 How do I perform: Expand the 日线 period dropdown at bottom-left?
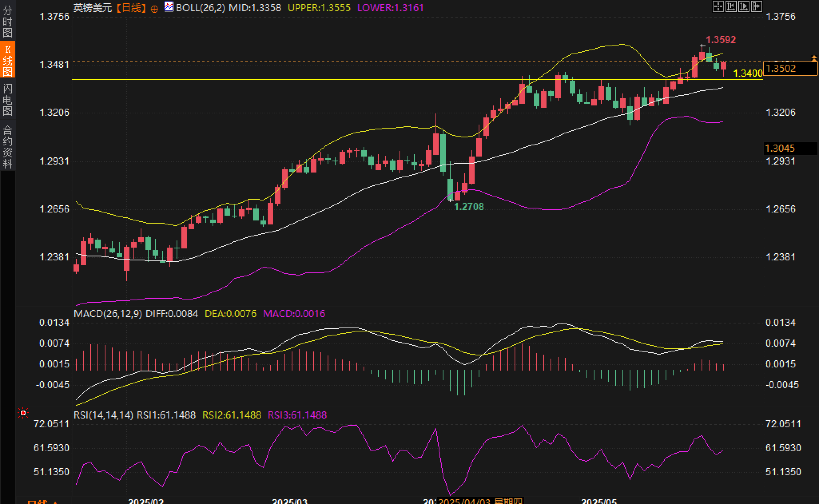(x=42, y=501)
